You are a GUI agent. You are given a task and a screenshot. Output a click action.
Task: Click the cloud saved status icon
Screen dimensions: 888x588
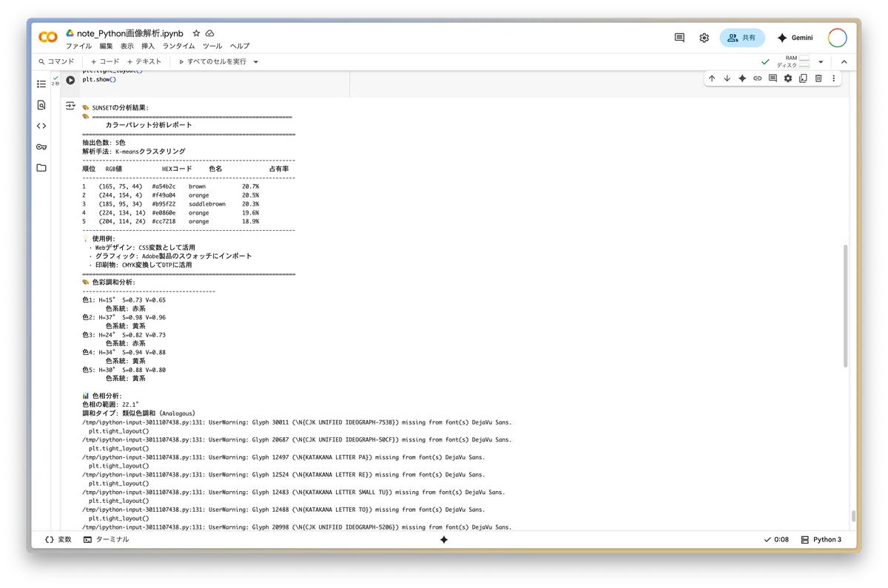tap(210, 33)
